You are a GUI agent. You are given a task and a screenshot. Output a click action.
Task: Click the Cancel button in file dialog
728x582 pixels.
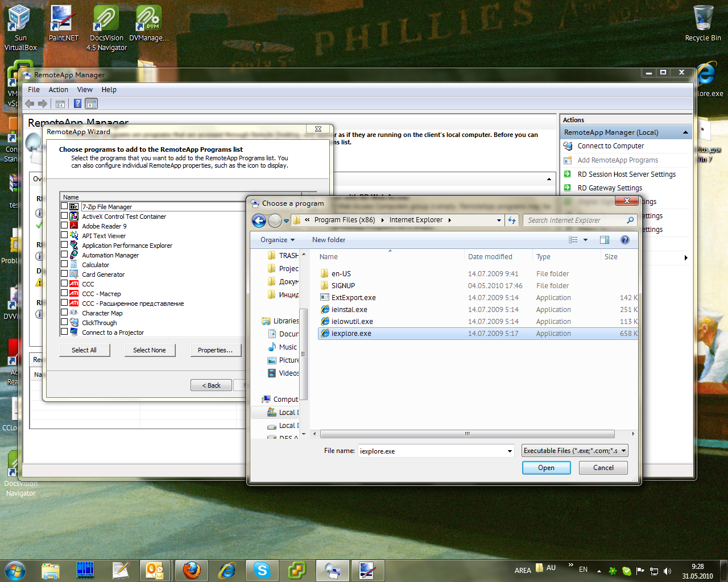(603, 468)
